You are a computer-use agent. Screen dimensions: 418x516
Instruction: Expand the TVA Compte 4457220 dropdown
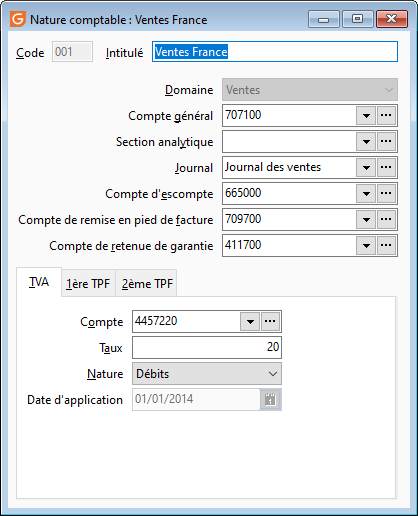click(x=250, y=321)
